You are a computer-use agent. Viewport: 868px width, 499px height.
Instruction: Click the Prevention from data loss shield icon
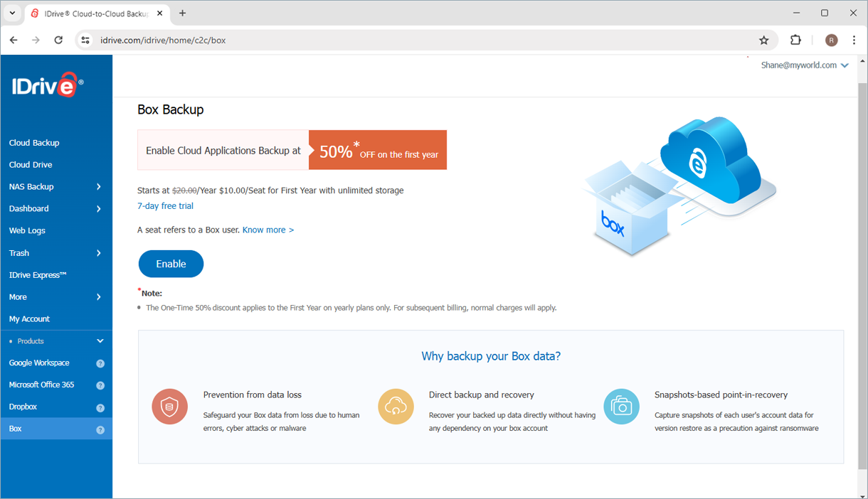[x=169, y=407]
